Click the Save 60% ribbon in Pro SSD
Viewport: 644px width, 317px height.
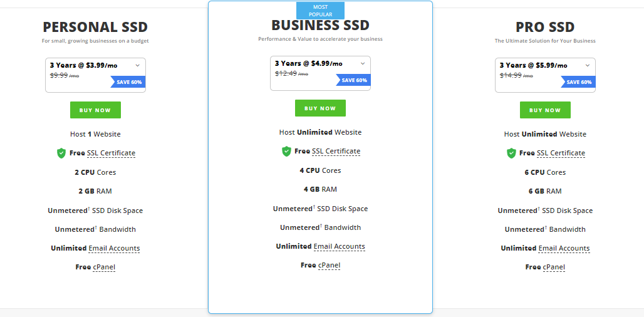tap(578, 81)
